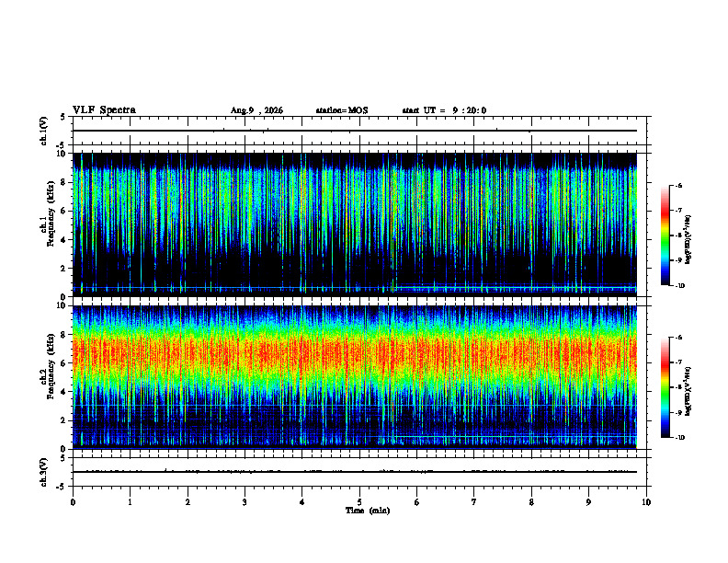
Task: Click time axis tick label "7"
Action: (474, 502)
